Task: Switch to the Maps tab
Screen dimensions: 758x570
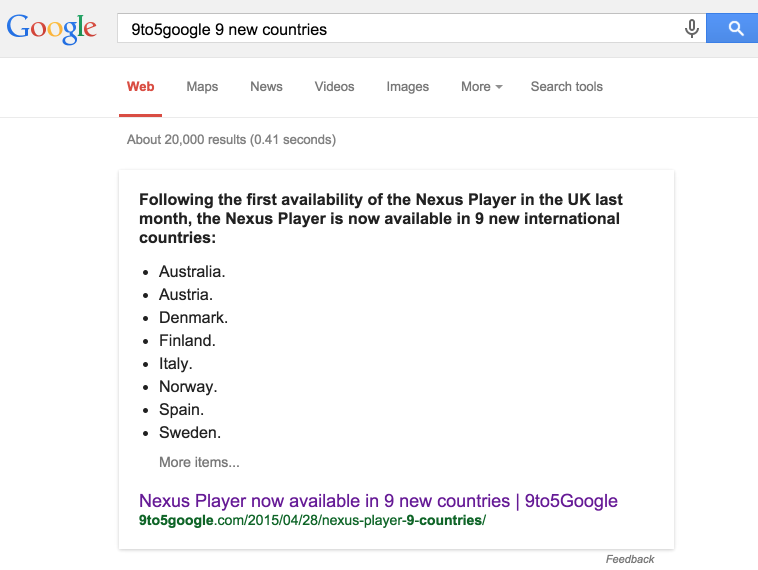Action: (202, 87)
